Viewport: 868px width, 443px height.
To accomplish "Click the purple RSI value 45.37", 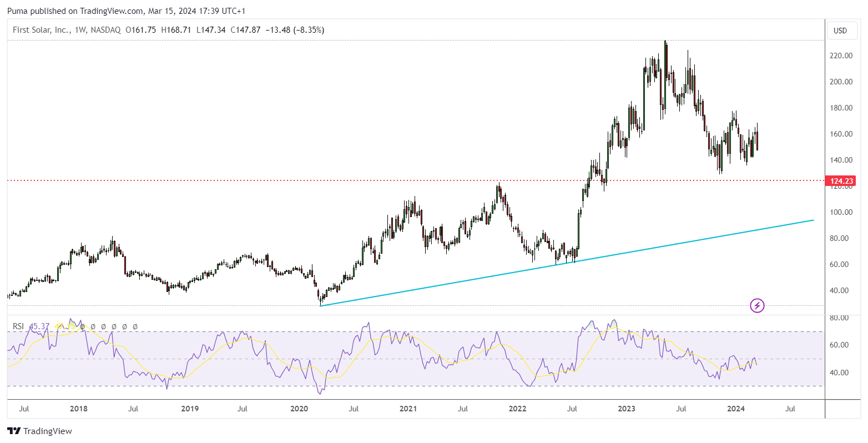I will click(x=38, y=326).
